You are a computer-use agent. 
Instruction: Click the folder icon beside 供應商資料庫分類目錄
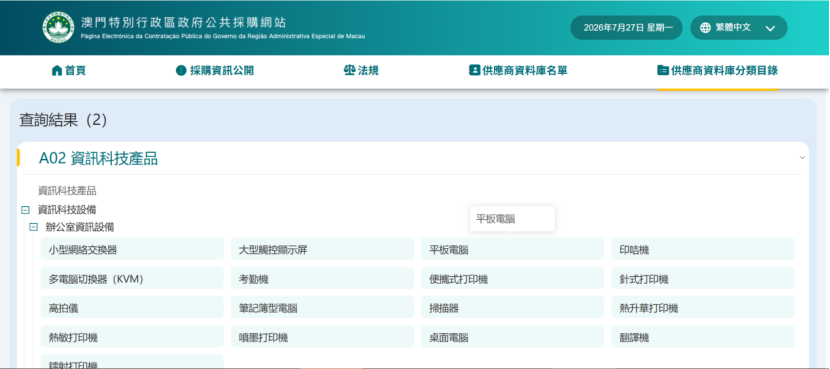663,70
